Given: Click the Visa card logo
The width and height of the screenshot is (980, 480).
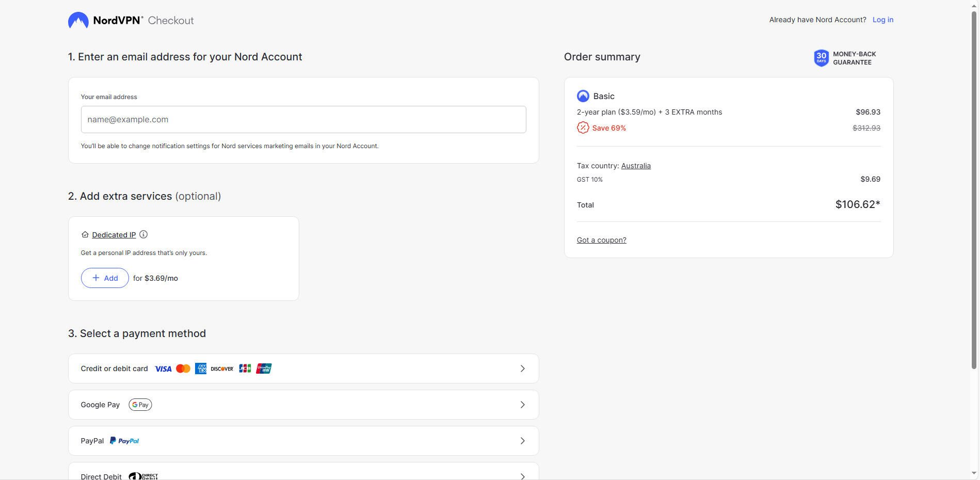Looking at the screenshot, I should pos(163,369).
